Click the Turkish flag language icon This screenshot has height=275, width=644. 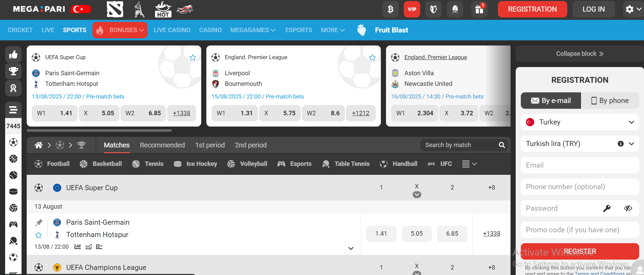[81, 9]
